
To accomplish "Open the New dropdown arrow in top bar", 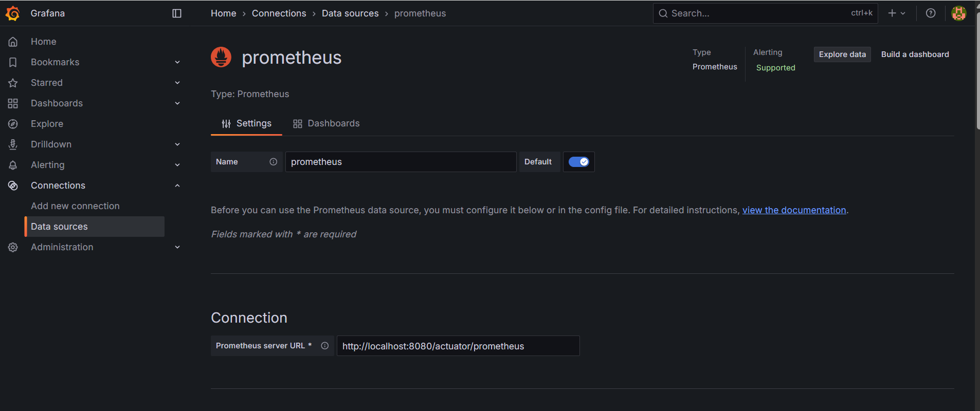I will [x=903, y=13].
